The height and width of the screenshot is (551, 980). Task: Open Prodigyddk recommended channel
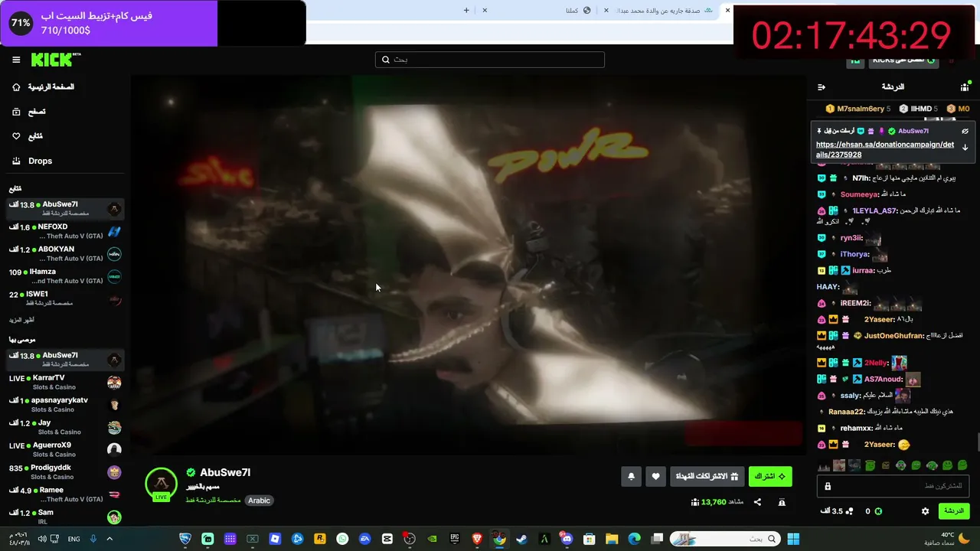(65, 471)
